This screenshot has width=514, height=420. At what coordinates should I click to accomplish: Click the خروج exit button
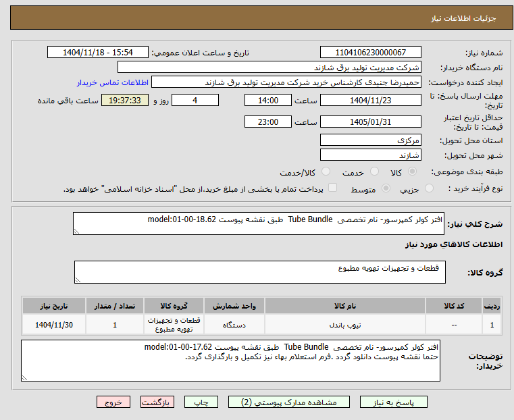[x=113, y=402]
